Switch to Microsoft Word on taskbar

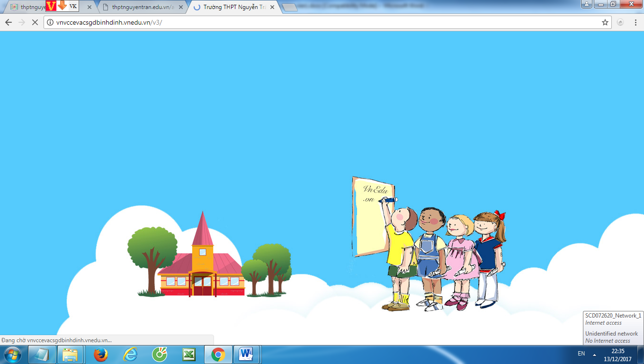click(x=247, y=354)
